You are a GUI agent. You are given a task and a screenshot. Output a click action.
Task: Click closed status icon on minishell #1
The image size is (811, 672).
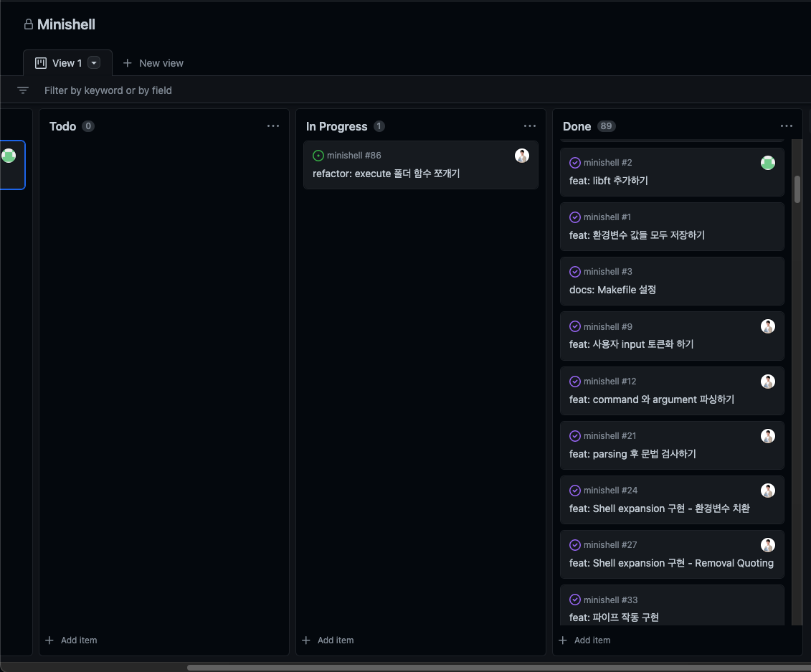(575, 217)
